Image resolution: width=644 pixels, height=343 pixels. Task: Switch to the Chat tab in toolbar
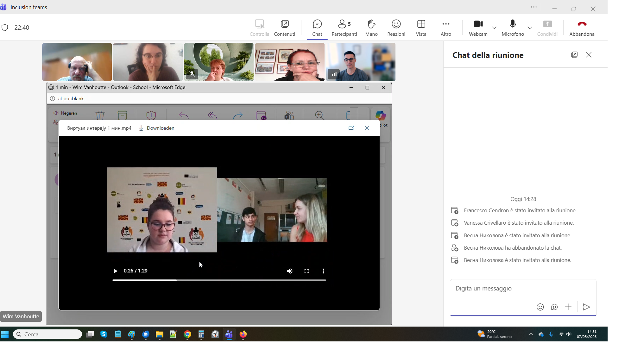click(x=317, y=28)
